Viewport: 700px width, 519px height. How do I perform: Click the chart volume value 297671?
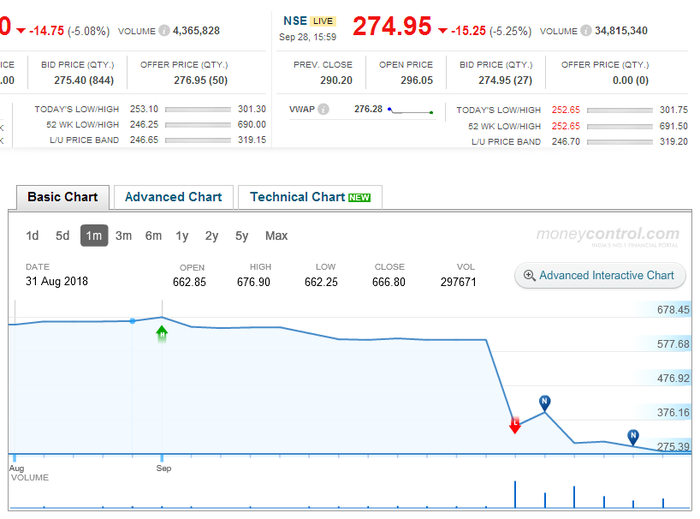tap(458, 282)
